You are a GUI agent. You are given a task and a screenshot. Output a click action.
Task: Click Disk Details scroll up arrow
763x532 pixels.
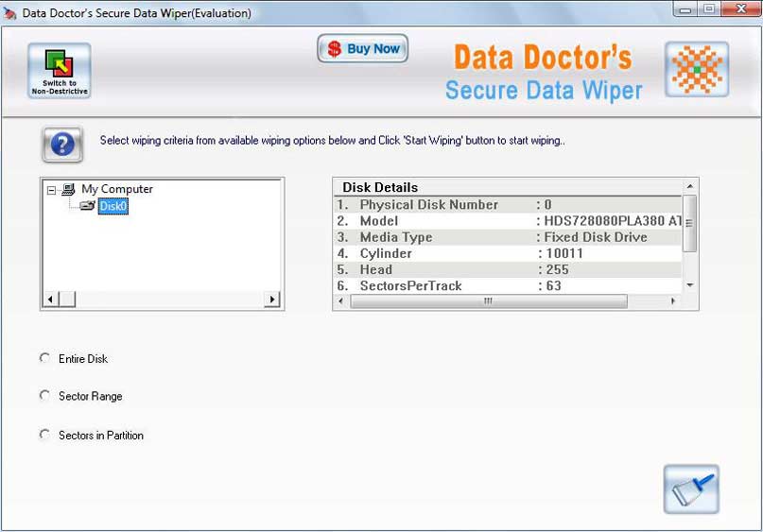(689, 187)
